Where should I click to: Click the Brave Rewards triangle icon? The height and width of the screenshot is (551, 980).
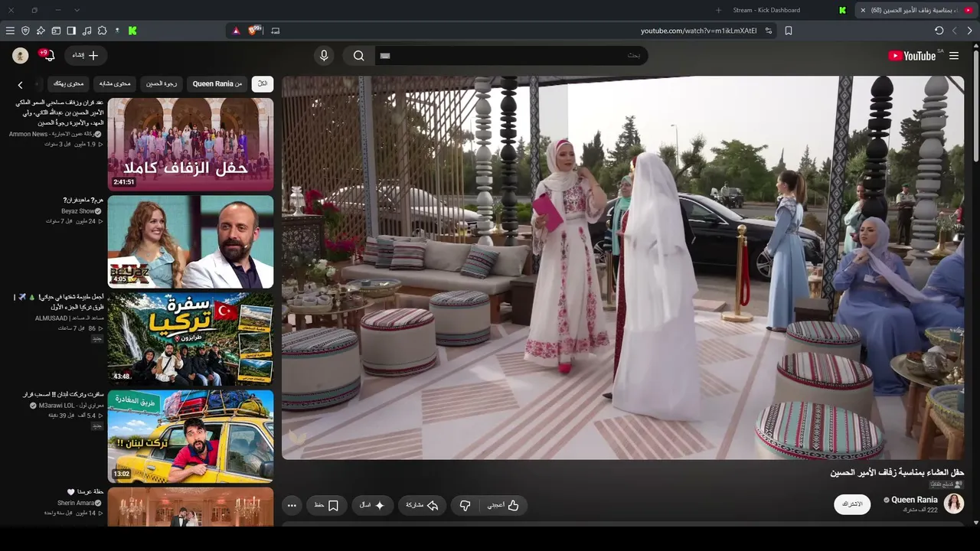coord(236,31)
